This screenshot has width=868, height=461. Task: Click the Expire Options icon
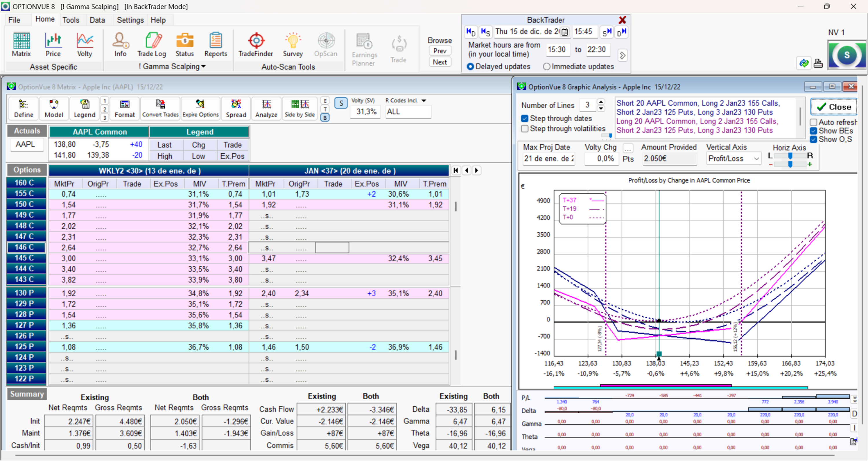point(201,108)
